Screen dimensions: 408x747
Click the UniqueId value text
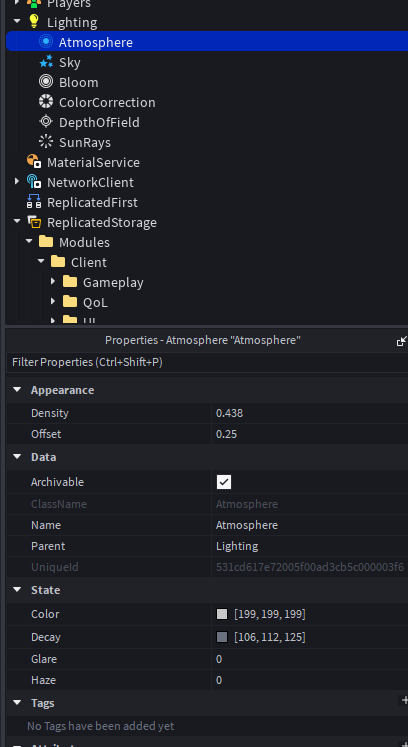click(310, 567)
